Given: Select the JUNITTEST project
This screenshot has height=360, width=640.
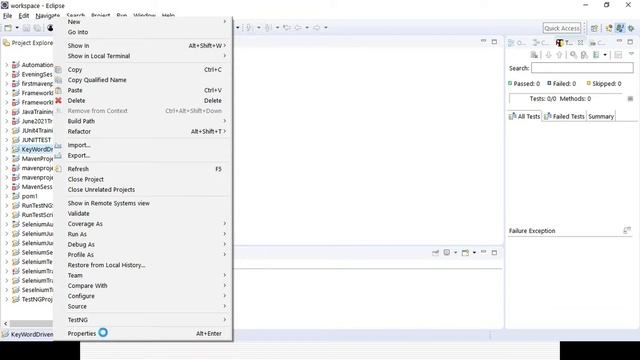Looking at the screenshot, I should pos(36,140).
